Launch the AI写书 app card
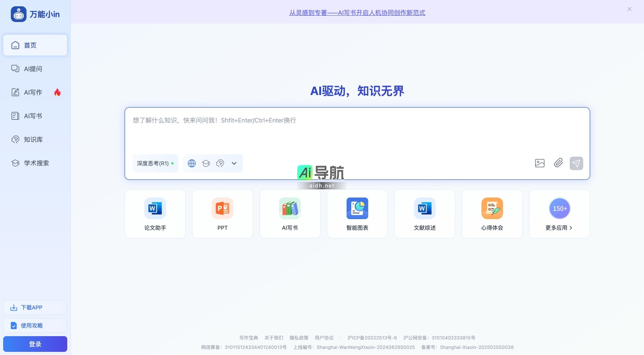This screenshot has width=644, height=355. [290, 214]
